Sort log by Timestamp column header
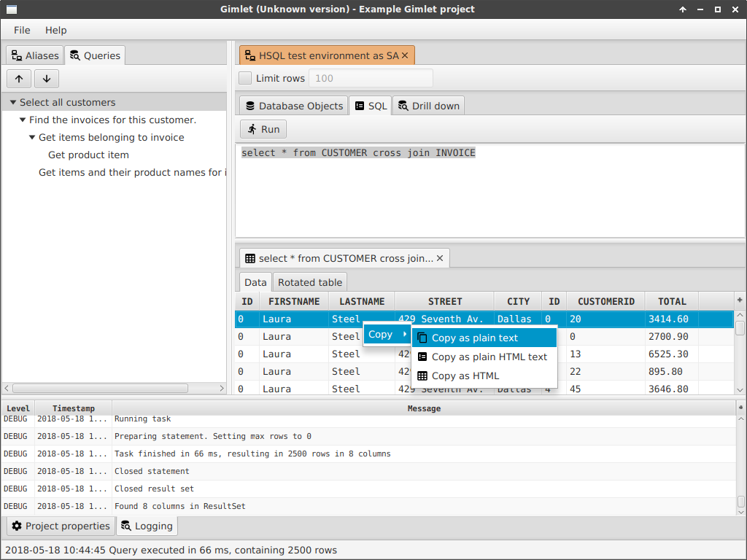Screen dimensions: 747x560 [x=74, y=408]
